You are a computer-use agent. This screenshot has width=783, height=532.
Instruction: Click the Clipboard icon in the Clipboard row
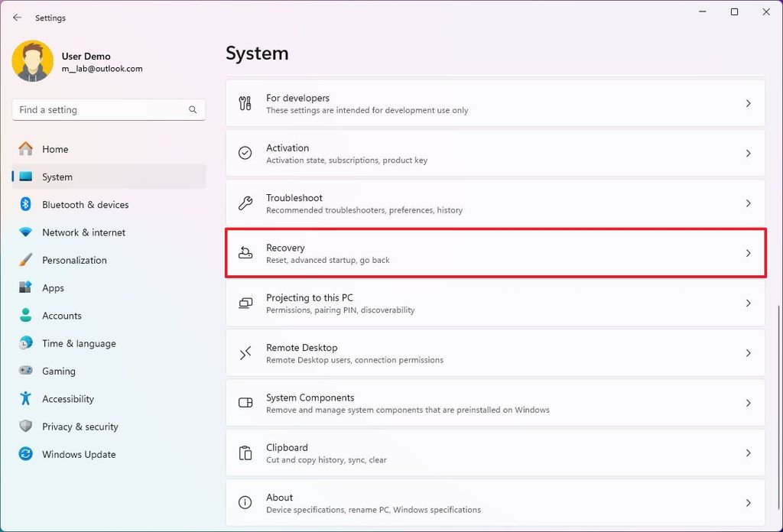tap(245, 453)
